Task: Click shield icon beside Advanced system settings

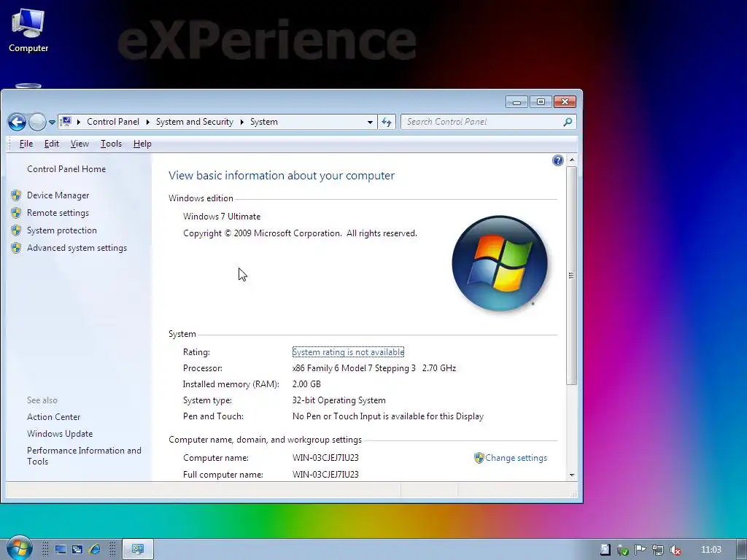Action: (x=16, y=248)
